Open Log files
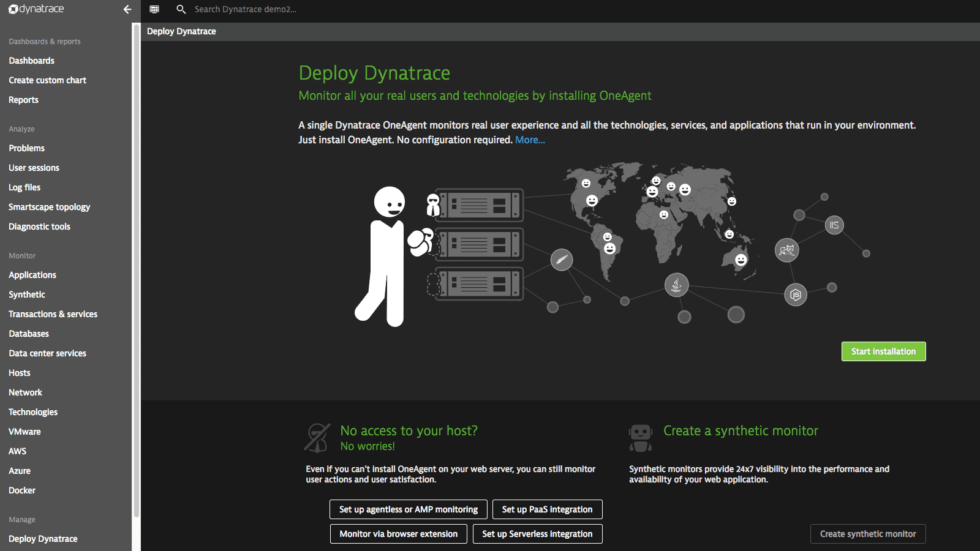The width and height of the screenshot is (980, 551). [x=24, y=187]
